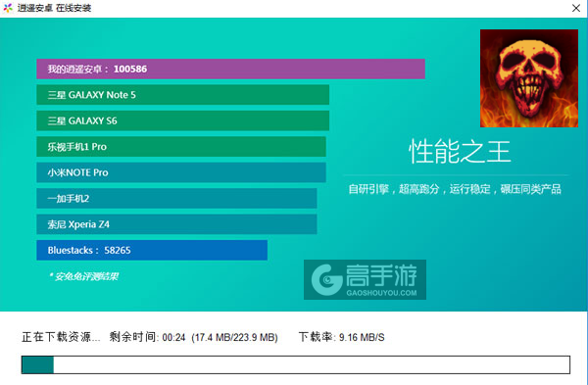The height and width of the screenshot is (385, 588).
Task: Select the 索尼 Xperia Z4 bar
Action: (x=176, y=223)
